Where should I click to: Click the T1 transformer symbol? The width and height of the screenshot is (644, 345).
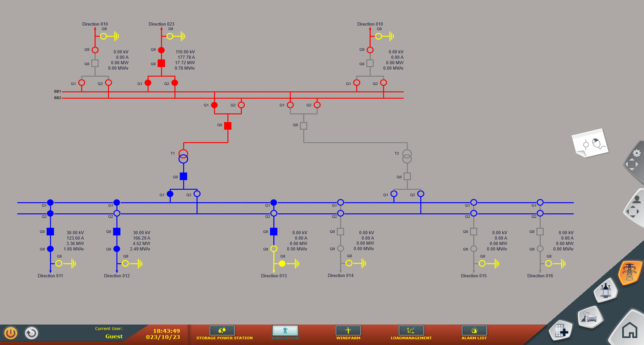pyautogui.click(x=183, y=156)
